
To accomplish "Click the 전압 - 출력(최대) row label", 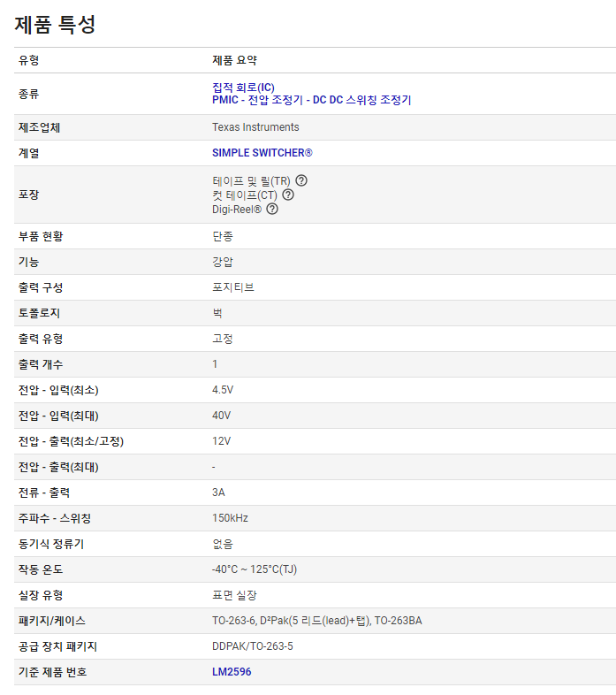I will pos(58,467).
